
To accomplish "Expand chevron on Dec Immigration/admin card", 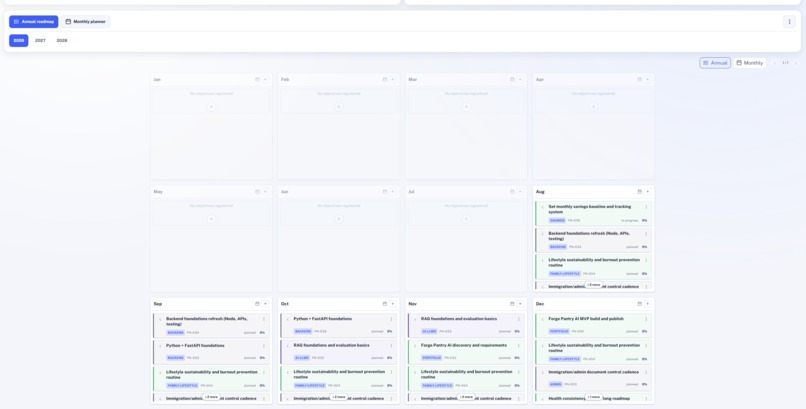I will pyautogui.click(x=542, y=372).
